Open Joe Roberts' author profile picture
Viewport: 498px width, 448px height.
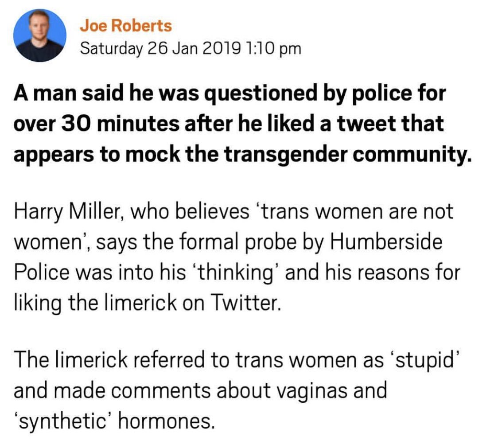click(x=40, y=35)
